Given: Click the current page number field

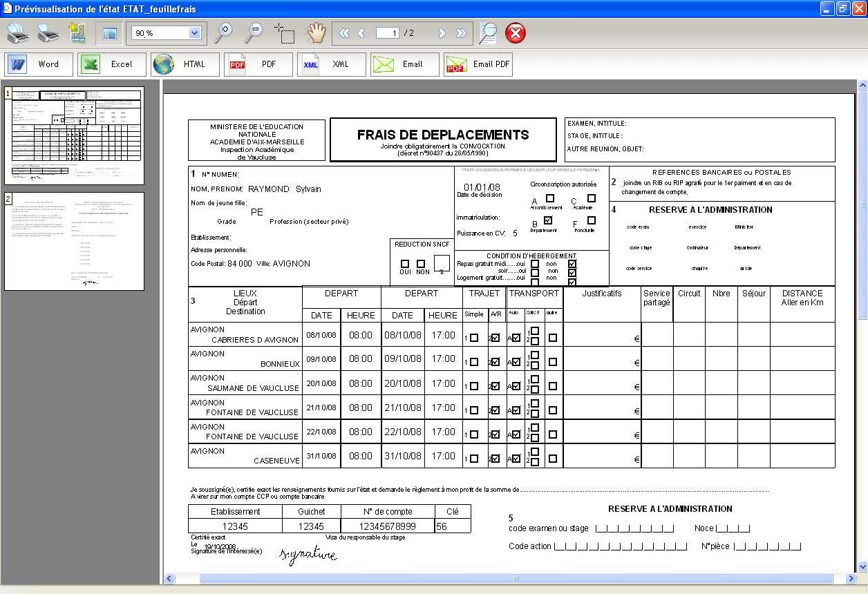Looking at the screenshot, I should 388,33.
